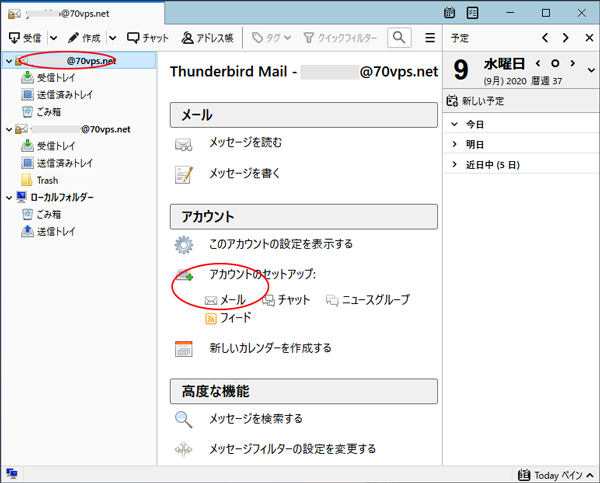Set up a new メール account
Screen dimensions: 600x483
(225, 300)
